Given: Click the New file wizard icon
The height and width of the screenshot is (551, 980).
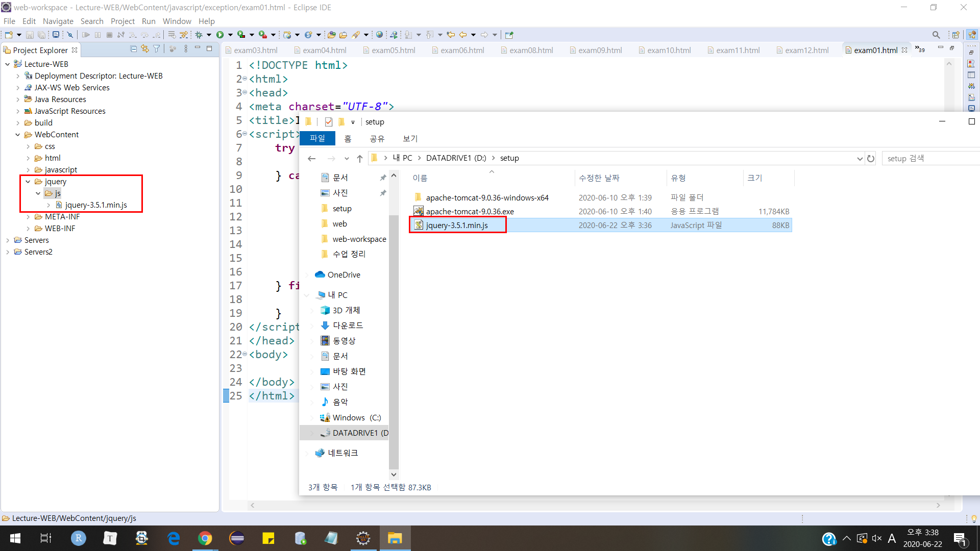Looking at the screenshot, I should 9,35.
